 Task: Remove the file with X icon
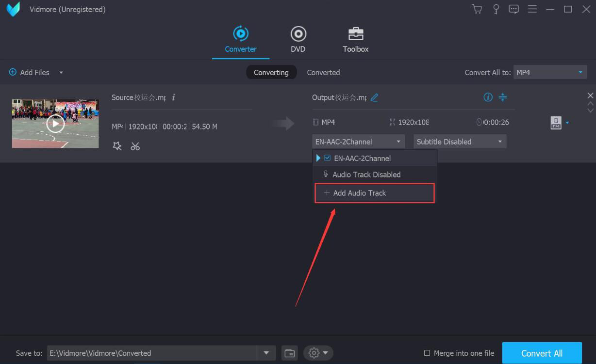click(x=591, y=95)
